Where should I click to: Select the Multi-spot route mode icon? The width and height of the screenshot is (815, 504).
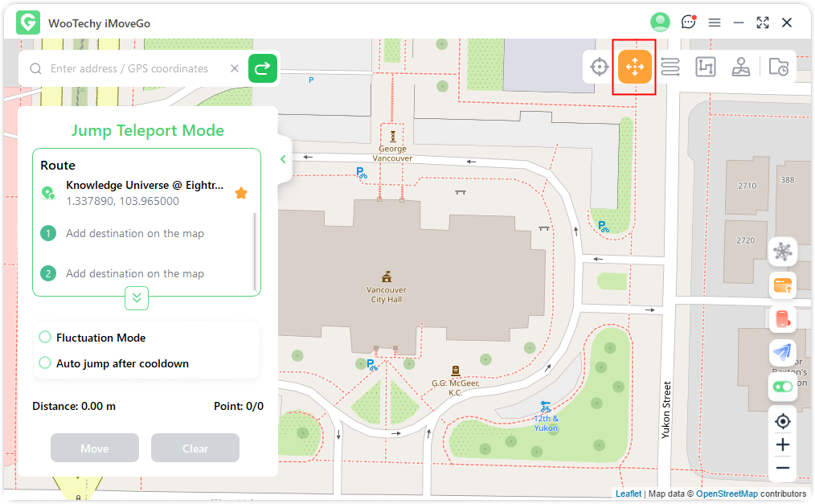(705, 68)
